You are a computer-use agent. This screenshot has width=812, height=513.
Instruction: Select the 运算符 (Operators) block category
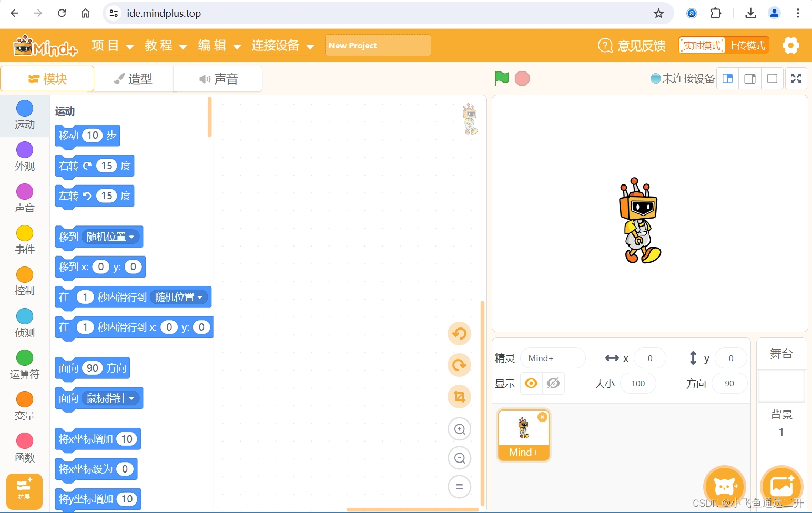tap(24, 364)
